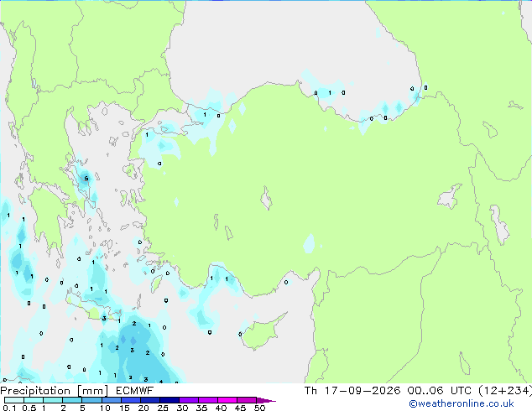Click the legend number label '20'
This screenshot has height=411, width=532.
pyautogui.click(x=143, y=408)
